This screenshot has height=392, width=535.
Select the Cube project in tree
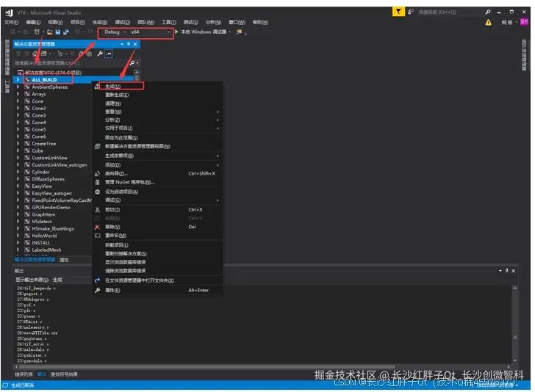[x=37, y=150]
